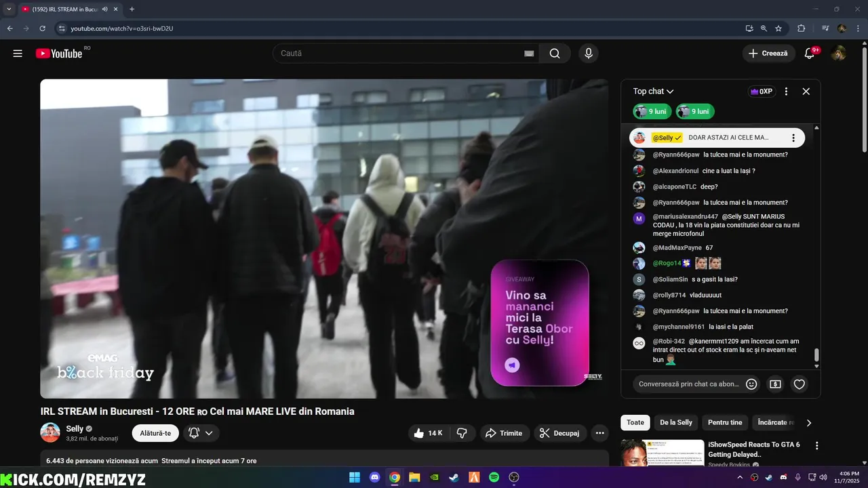This screenshot has height=488, width=868.
Task: Open the Chrome three-dot menu
Action: click(857, 28)
